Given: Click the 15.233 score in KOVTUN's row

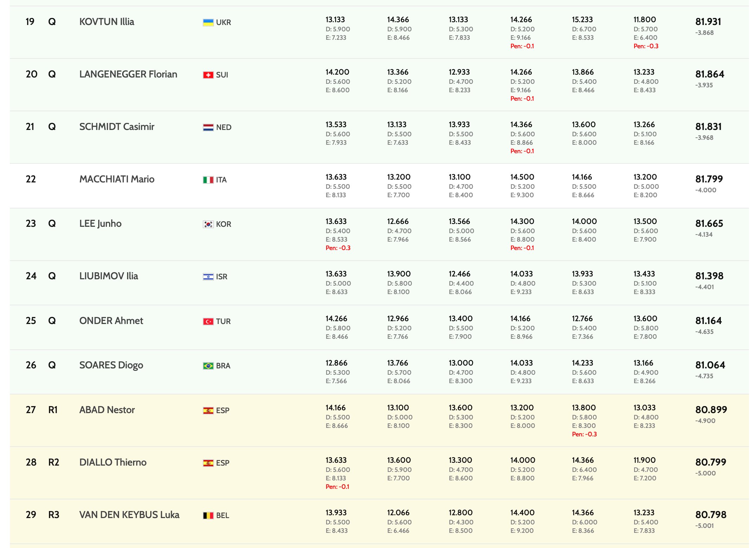Looking at the screenshot, I should pos(582,20).
